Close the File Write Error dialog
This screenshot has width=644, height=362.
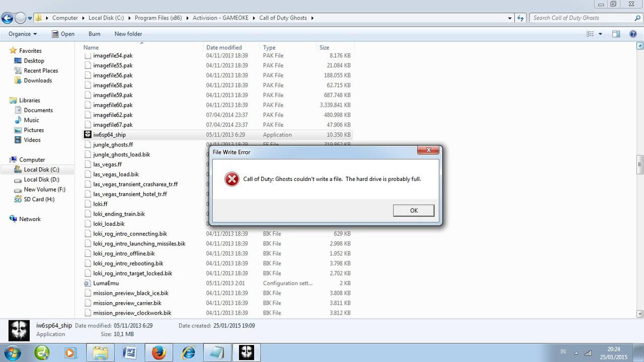(428, 150)
